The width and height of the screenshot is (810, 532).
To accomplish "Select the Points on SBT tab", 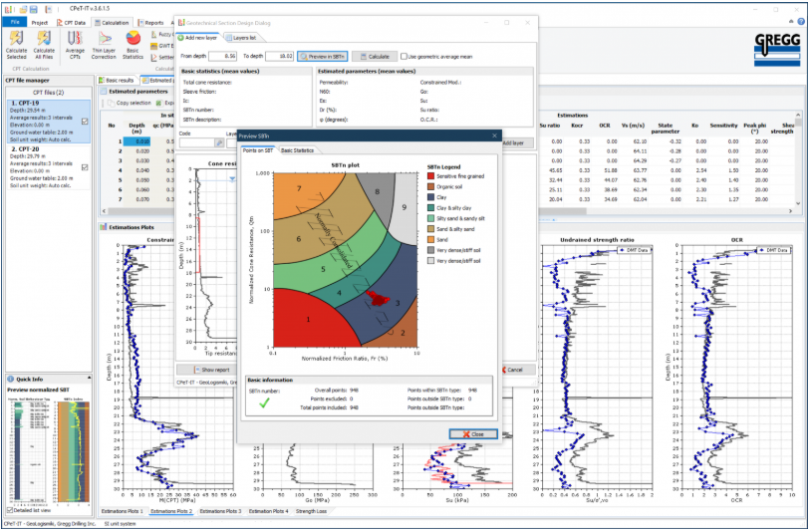I will (258, 150).
